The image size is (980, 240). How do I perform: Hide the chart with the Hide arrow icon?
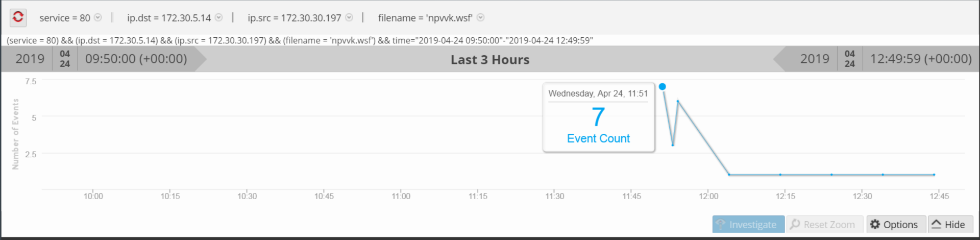click(x=936, y=224)
